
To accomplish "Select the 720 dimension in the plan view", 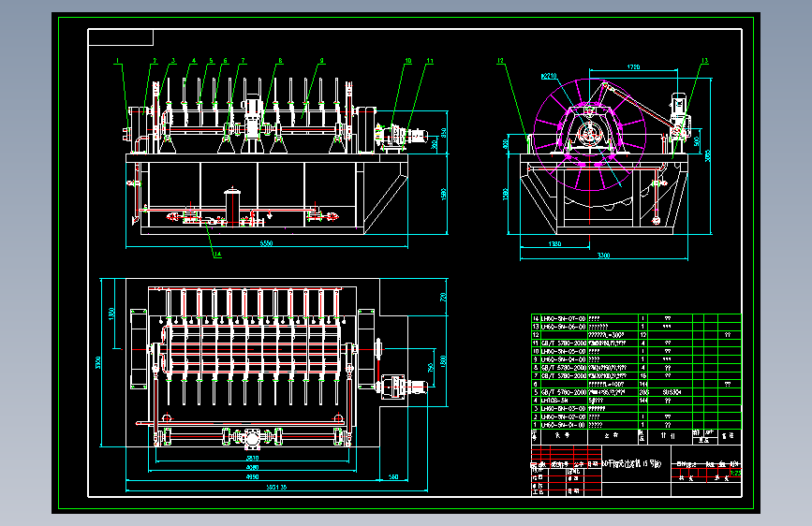I will pyautogui.click(x=443, y=298).
